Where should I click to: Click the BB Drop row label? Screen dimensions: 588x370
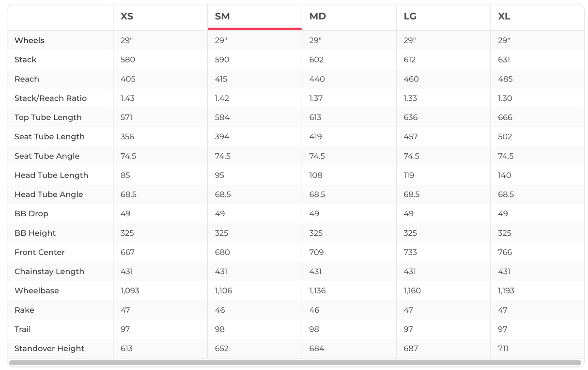[31, 214]
